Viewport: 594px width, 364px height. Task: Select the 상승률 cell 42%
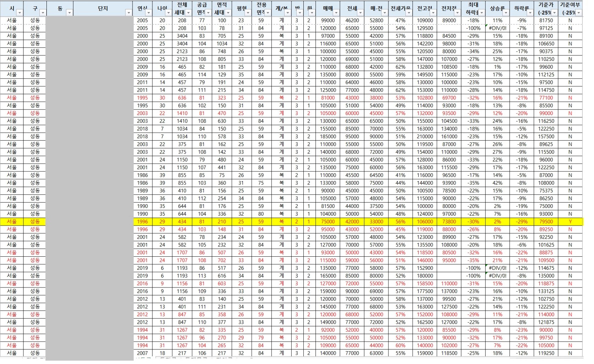pos(498,183)
